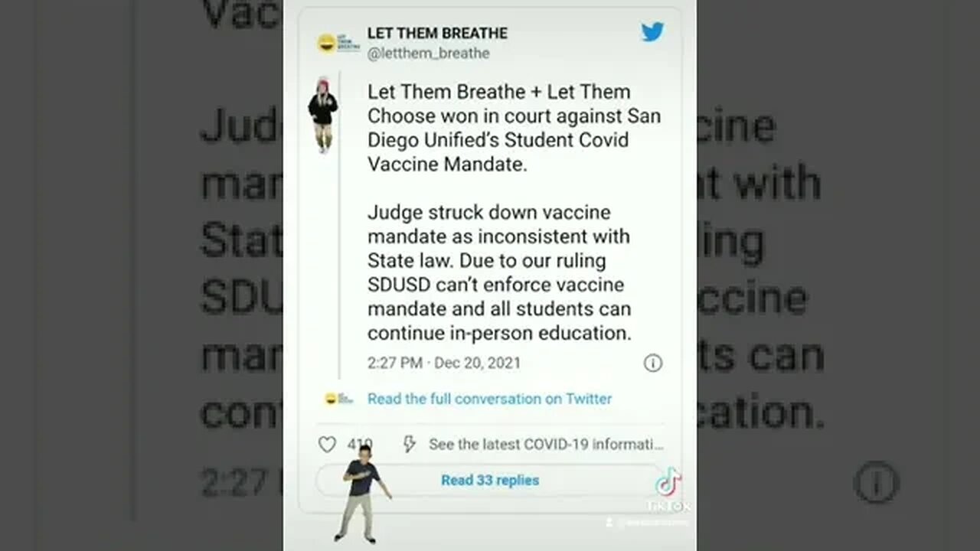Click the info circle icon beside timestamp
This screenshot has width=980, height=551.
pyautogui.click(x=653, y=363)
